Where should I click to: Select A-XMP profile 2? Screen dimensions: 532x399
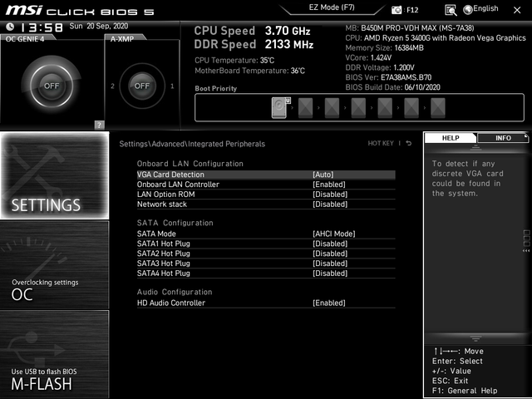[x=112, y=86]
